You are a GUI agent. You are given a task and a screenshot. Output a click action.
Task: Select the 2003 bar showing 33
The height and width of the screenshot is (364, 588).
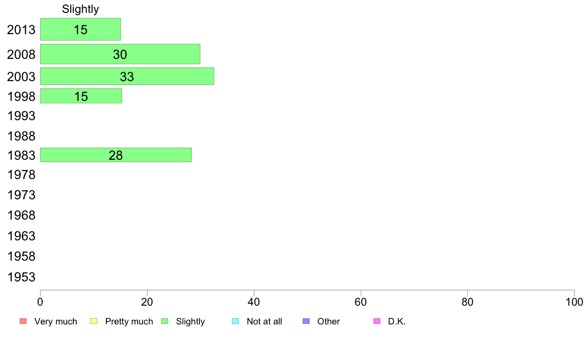coord(127,76)
